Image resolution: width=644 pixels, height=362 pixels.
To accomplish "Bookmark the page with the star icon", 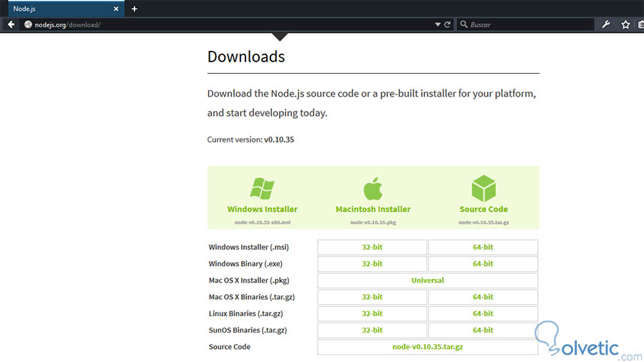I will [625, 24].
